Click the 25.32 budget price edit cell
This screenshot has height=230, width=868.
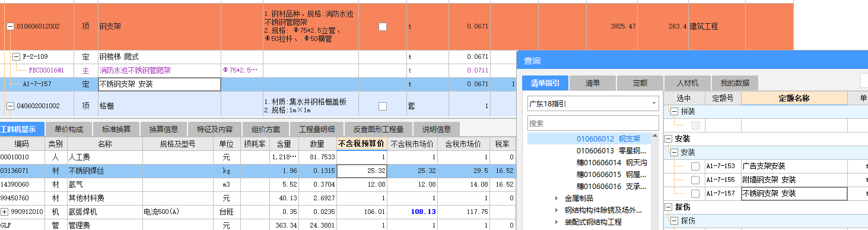click(x=362, y=171)
